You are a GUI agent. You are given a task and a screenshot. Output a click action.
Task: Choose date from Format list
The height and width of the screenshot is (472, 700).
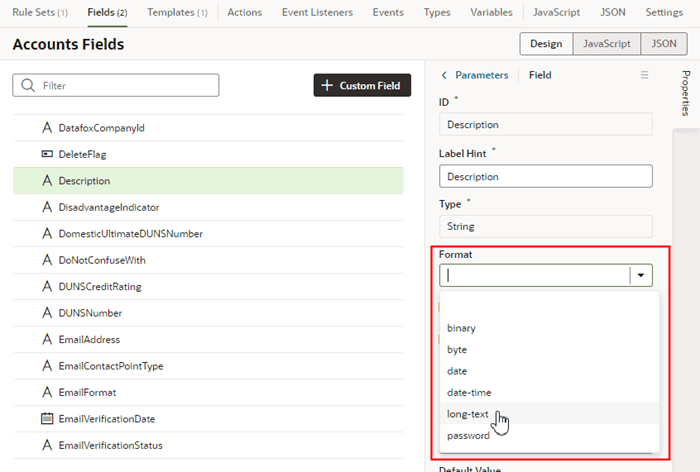point(550,371)
